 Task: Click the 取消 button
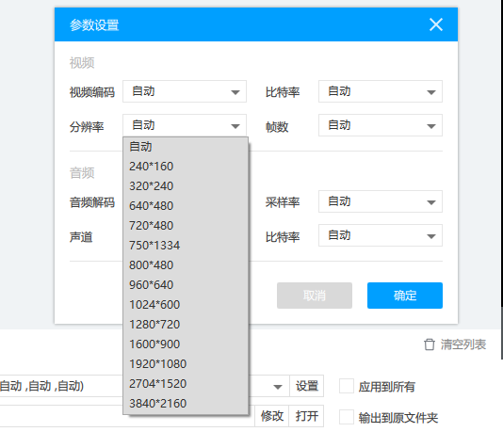[x=315, y=296]
